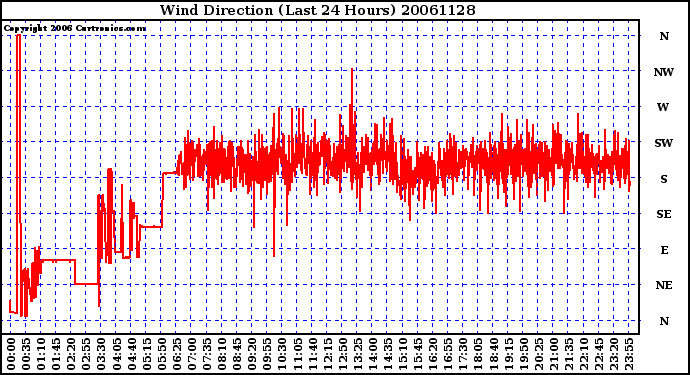Click the '17:30' time label
This screenshot has height=375, width=690.
click(x=462, y=355)
